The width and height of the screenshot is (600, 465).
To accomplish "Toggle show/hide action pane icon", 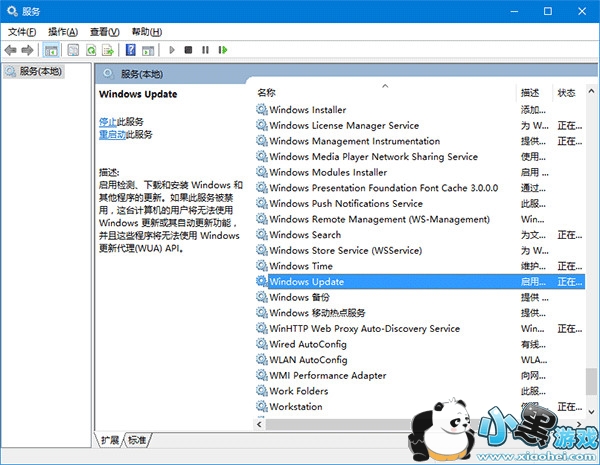I will pos(148,50).
